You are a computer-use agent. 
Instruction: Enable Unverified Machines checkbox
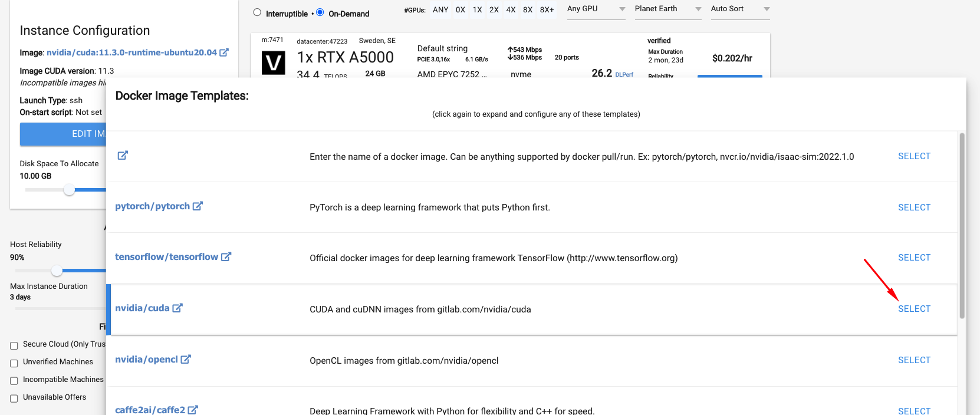14,363
